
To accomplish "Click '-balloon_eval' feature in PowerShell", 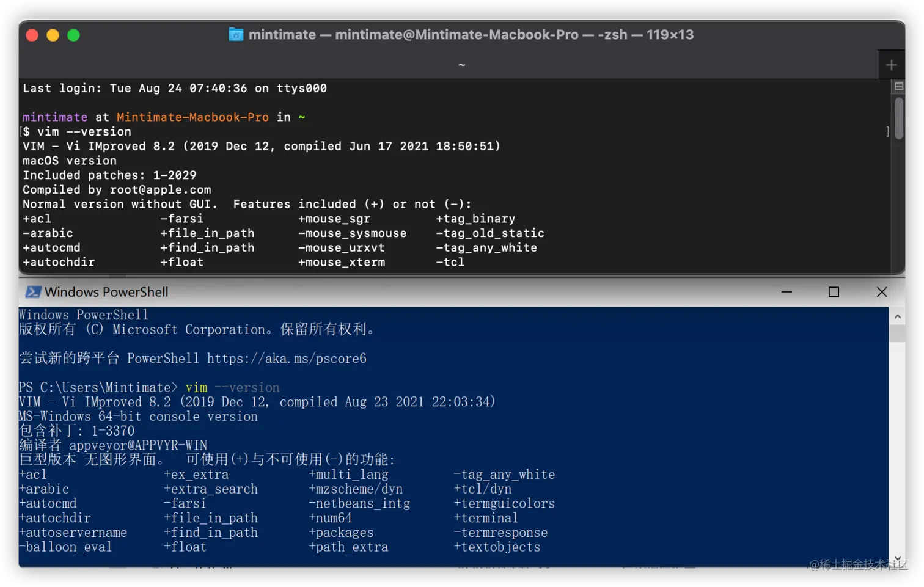I will click(x=65, y=547).
